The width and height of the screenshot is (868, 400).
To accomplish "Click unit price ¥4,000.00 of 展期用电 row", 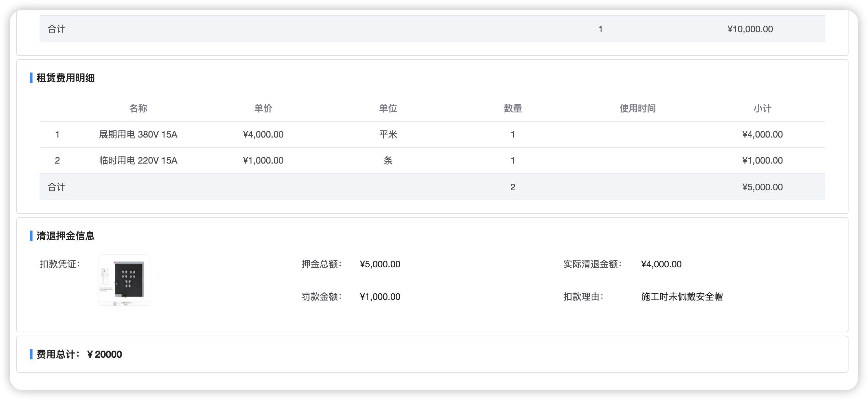I will point(263,134).
